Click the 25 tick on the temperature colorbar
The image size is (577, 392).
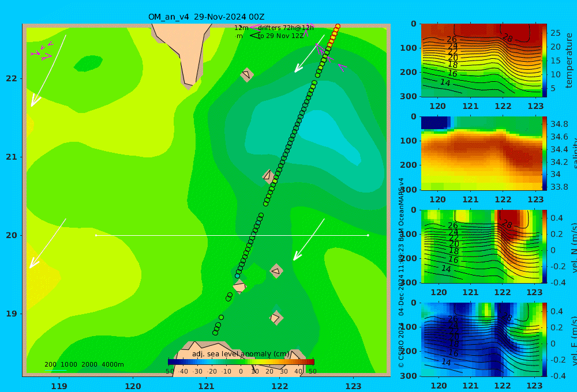tap(555, 33)
